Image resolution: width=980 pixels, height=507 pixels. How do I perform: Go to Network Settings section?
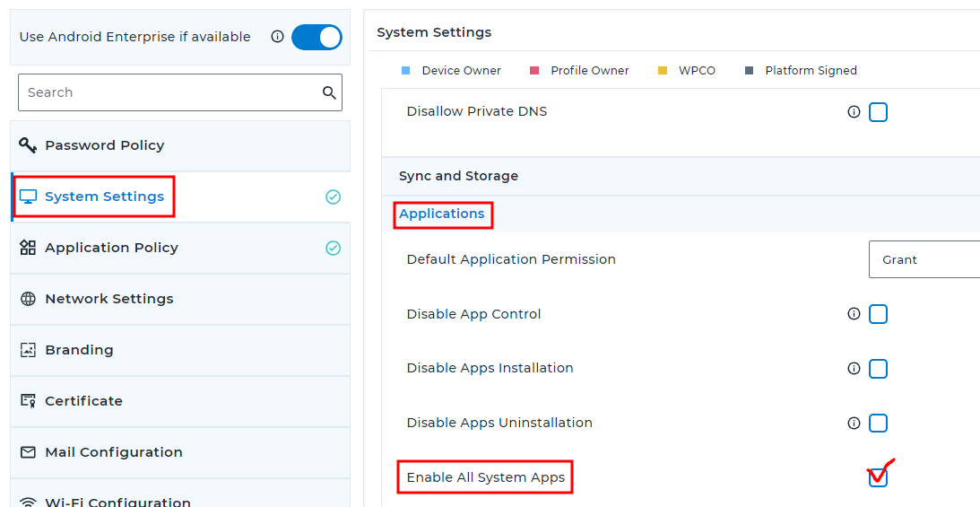pos(180,300)
